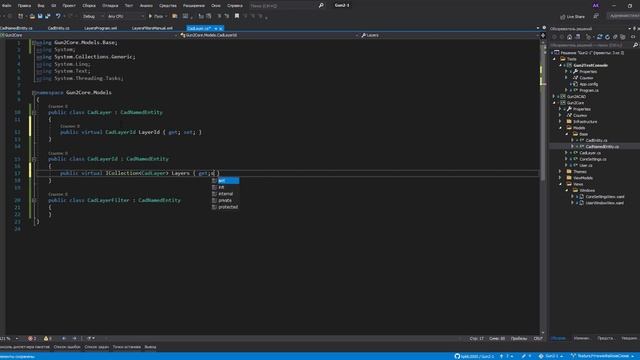The image size is (640, 360).
Task: Collapse the CadLayerFilter class outlining marker
Action: click(34, 200)
